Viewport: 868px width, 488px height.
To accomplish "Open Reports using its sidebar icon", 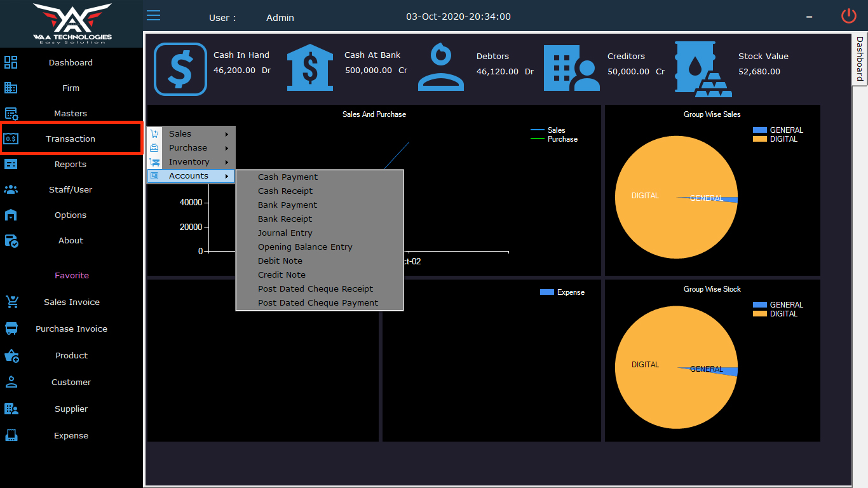I will coord(11,164).
